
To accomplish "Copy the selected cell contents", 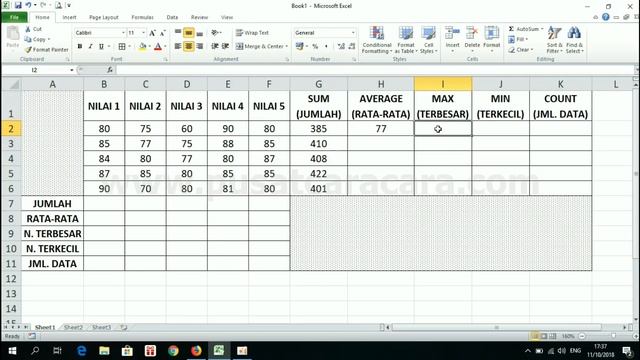I will [x=37, y=39].
